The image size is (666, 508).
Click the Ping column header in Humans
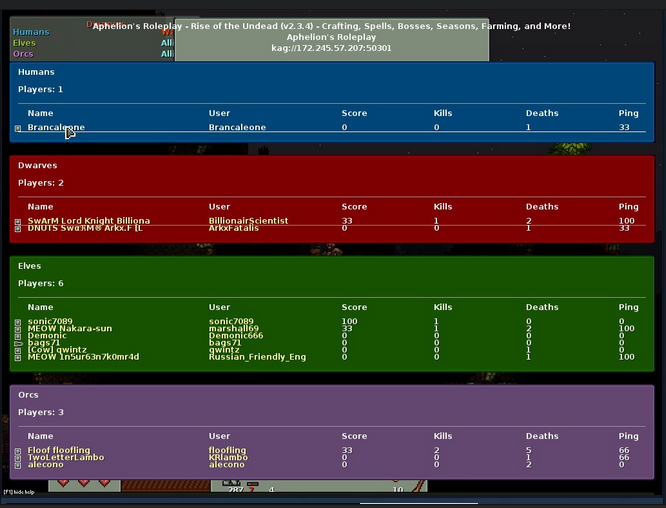coord(628,113)
